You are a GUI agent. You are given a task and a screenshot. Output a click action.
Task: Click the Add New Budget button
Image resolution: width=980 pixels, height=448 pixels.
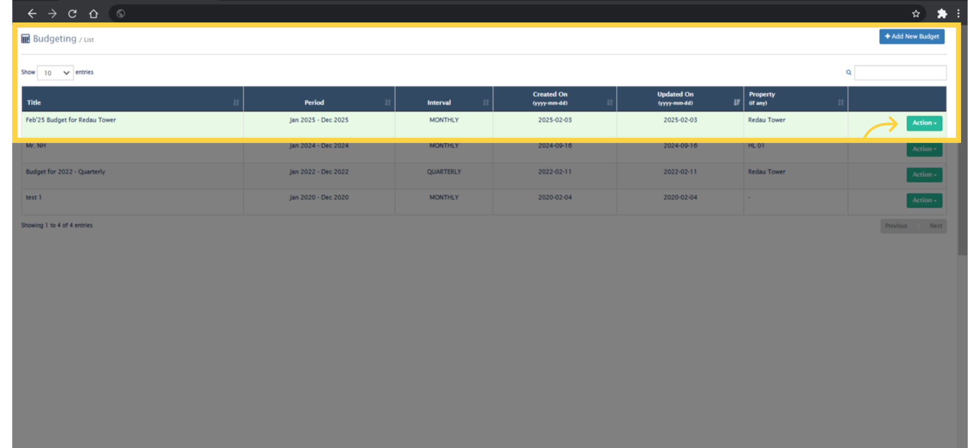tap(912, 37)
